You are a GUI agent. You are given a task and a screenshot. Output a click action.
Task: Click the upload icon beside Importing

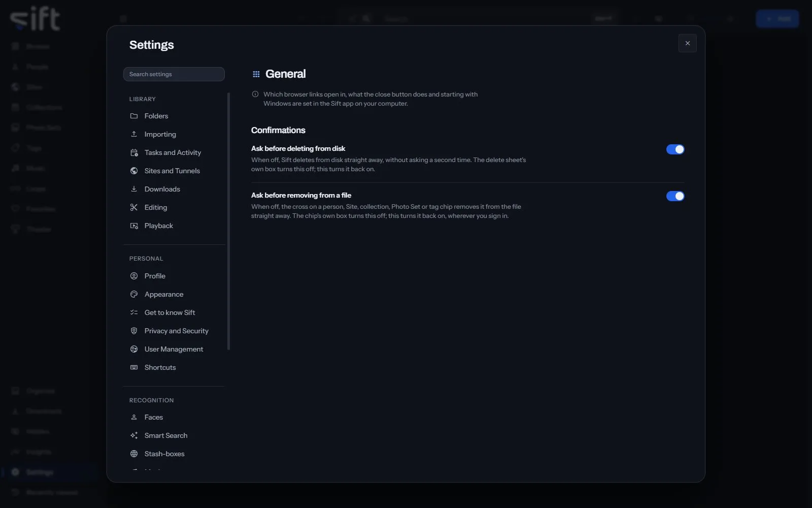[134, 134]
